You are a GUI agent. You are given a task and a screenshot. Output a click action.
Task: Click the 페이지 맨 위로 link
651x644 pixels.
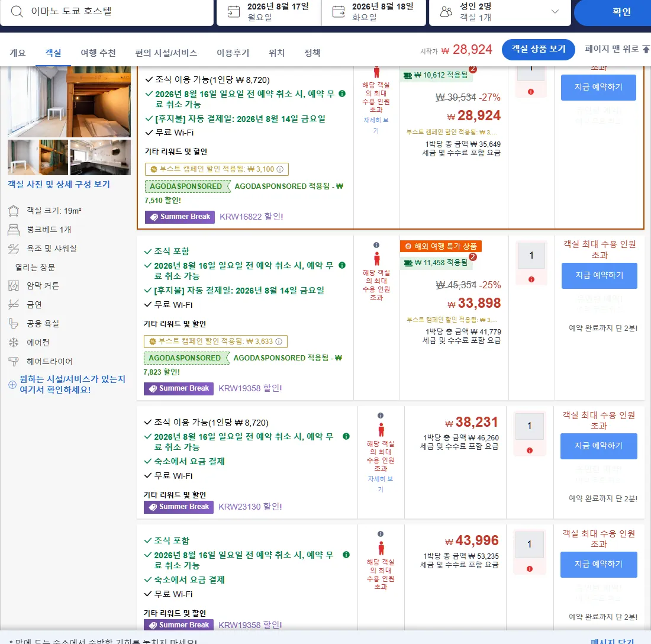[617, 49]
